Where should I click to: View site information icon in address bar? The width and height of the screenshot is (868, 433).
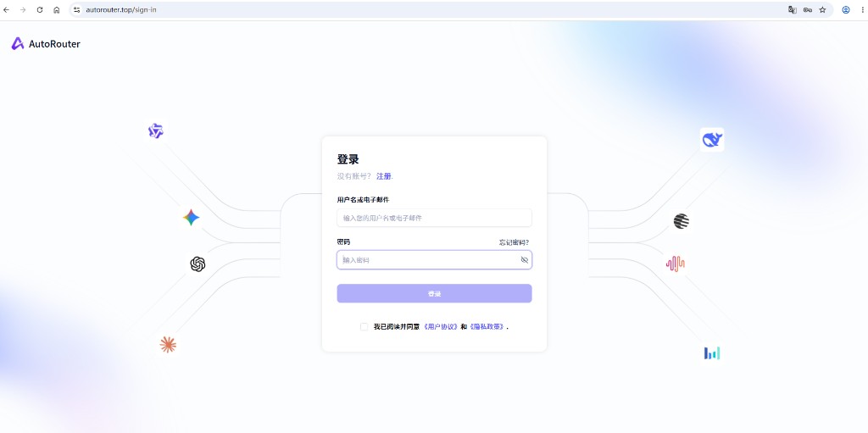pyautogui.click(x=77, y=10)
